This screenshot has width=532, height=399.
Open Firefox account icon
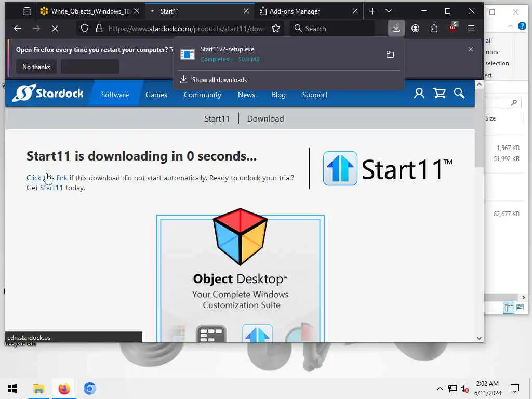(x=415, y=29)
